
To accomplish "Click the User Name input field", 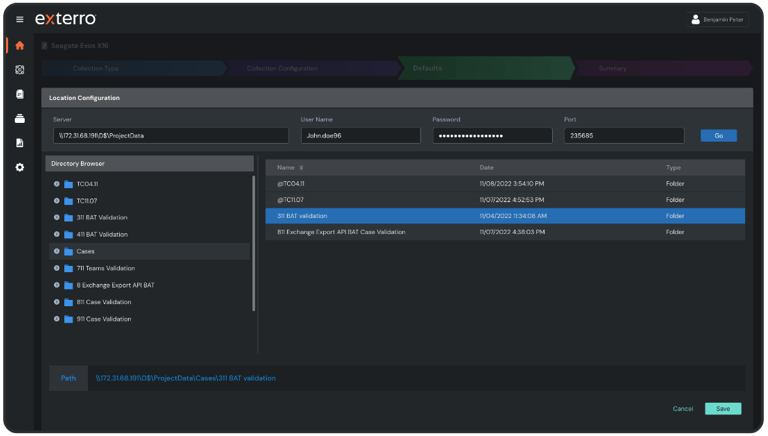I will coord(360,136).
